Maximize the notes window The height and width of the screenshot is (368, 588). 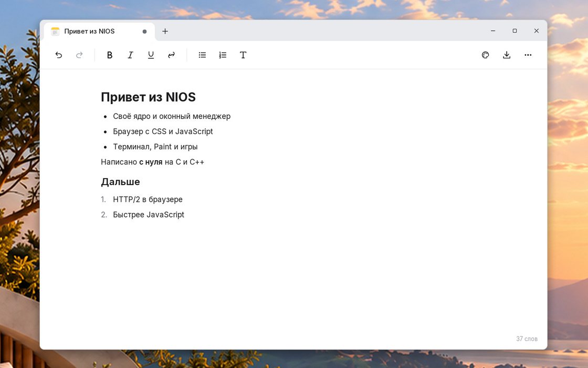pyautogui.click(x=515, y=31)
